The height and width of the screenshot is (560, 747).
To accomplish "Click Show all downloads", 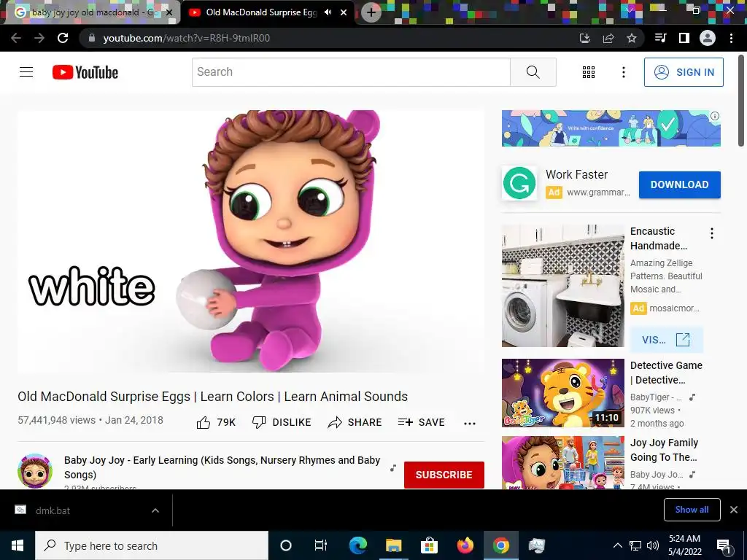I will tap(692, 510).
